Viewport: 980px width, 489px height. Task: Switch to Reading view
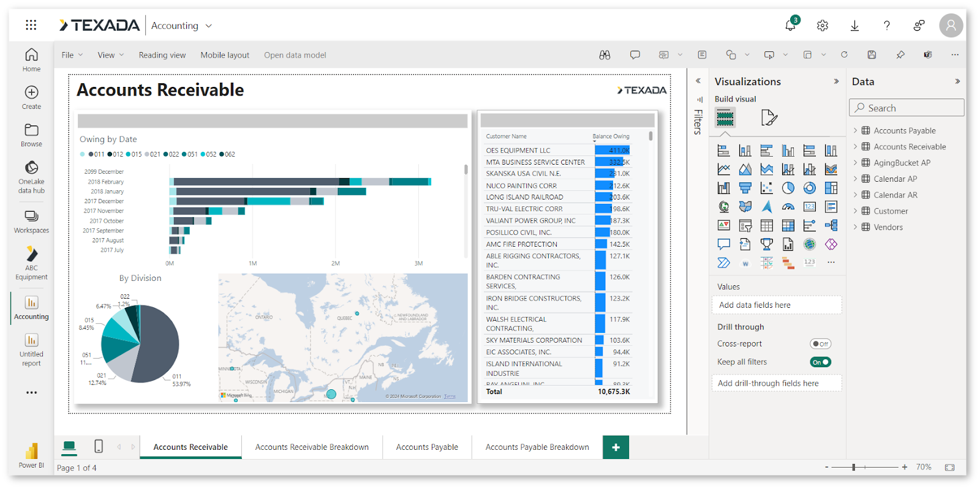162,55
